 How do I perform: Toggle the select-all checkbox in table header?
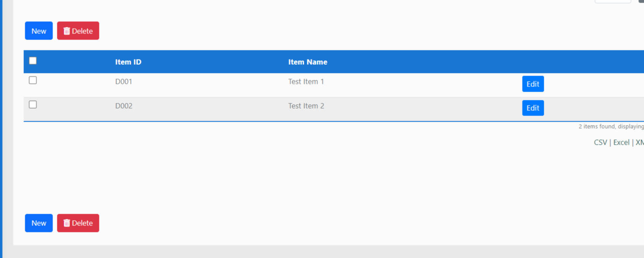pyautogui.click(x=33, y=61)
